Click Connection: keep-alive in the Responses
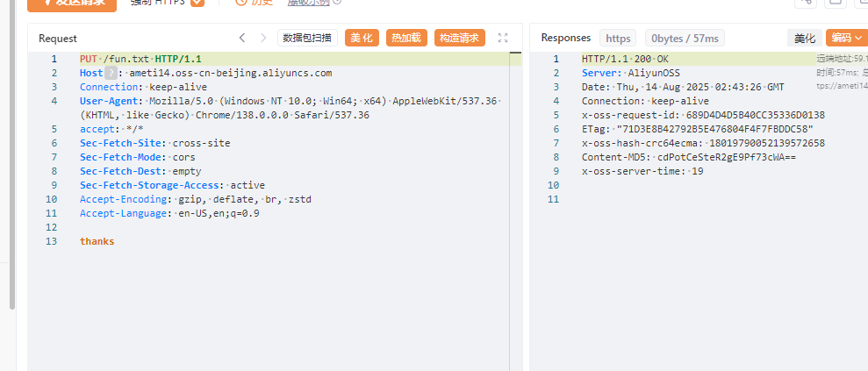This screenshot has height=371, width=868. point(645,101)
